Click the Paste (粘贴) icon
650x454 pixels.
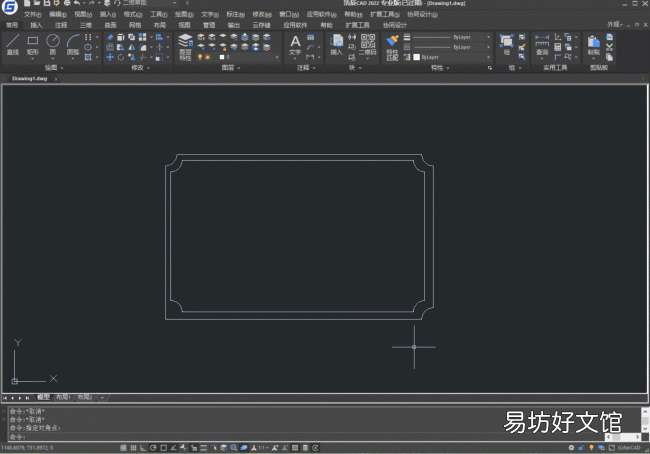(x=594, y=45)
